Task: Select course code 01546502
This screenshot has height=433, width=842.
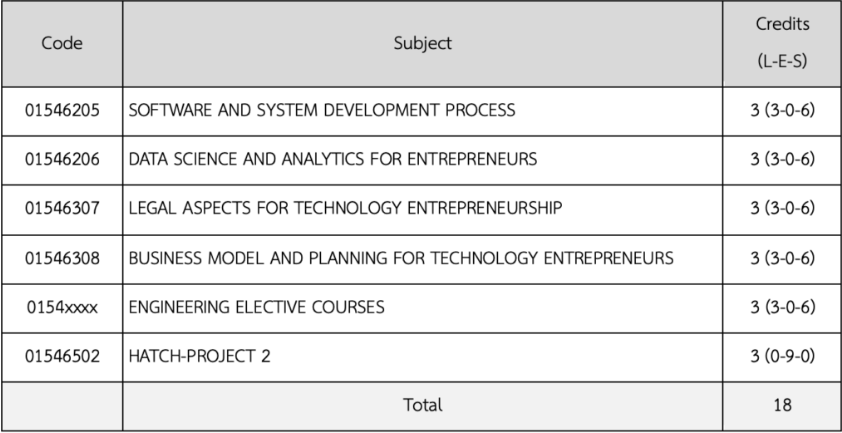Action: click(62, 356)
